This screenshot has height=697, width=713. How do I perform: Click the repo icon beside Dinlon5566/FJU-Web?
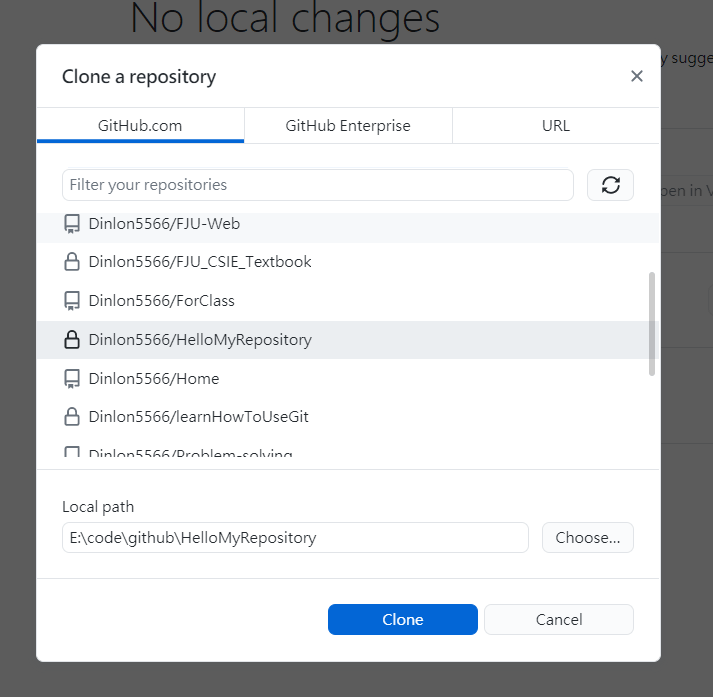(x=72, y=224)
